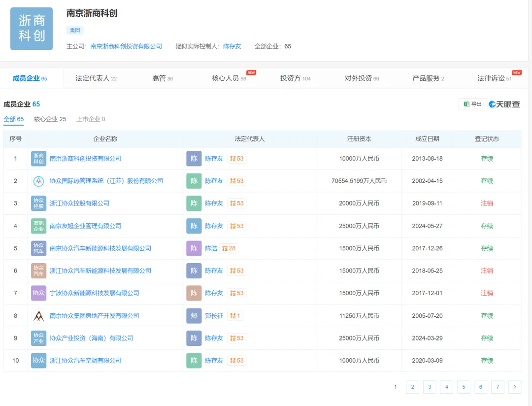532x406 pixels.
Task: Click the 浙商科创 group logo
Action: [32, 29]
